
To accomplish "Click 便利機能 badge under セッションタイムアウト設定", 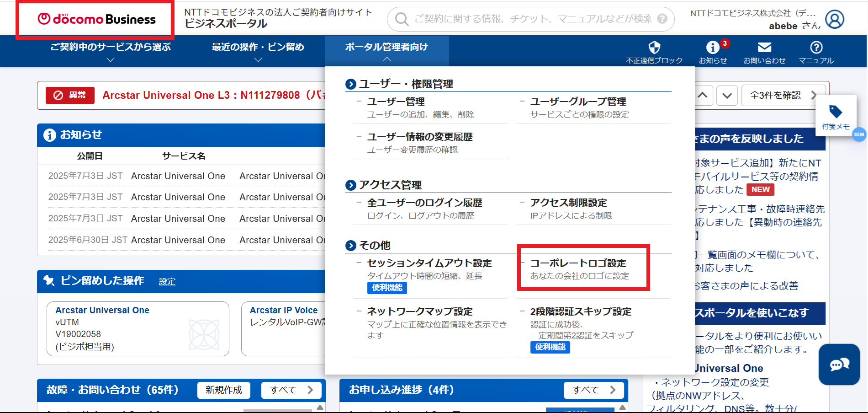I will coord(387,288).
